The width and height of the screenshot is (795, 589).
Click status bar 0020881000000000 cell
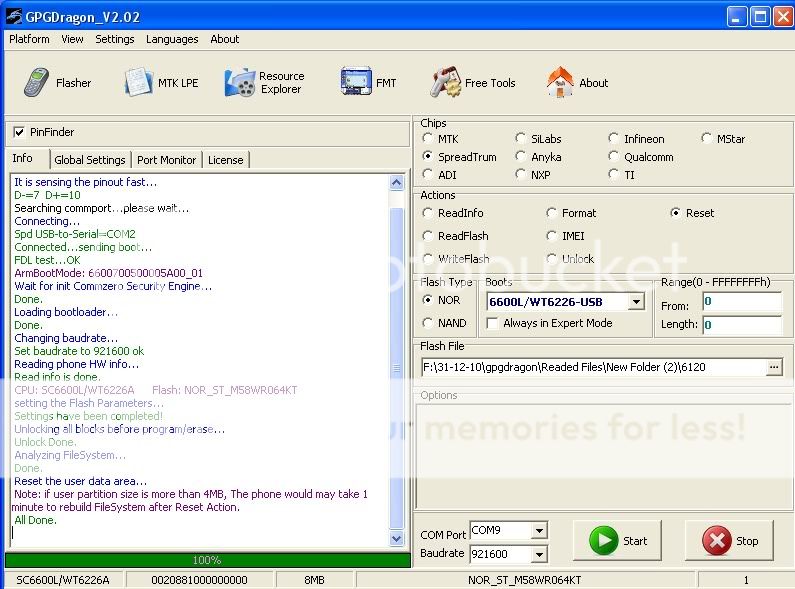click(199, 580)
